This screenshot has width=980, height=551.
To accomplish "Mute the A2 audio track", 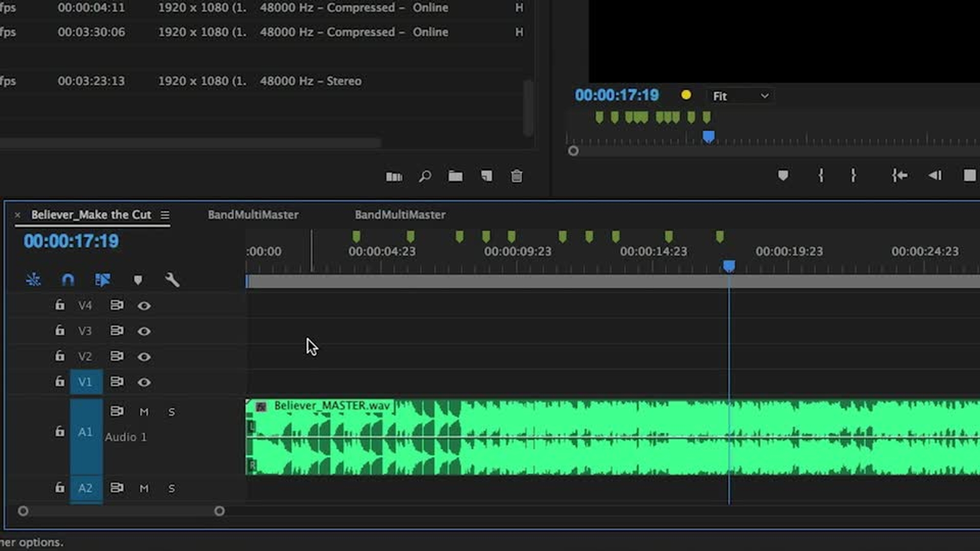I will click(x=144, y=488).
